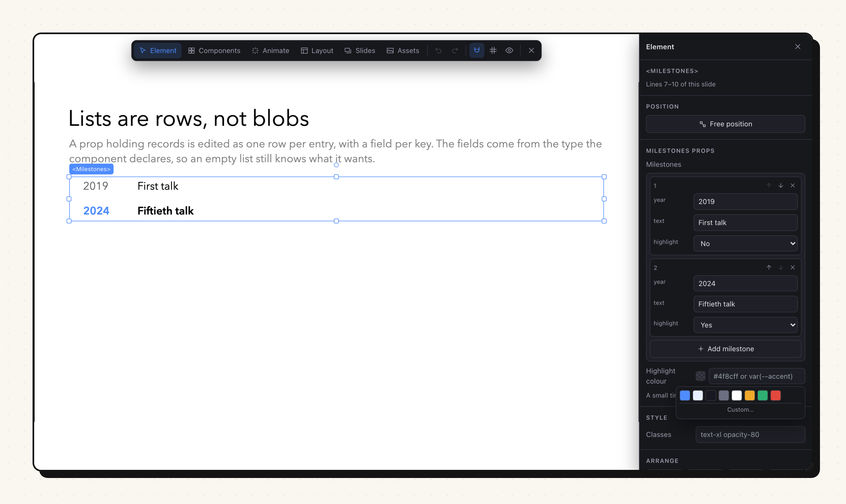846x504 pixels.
Task: Click the undo arrow in the toolbar
Action: (438, 51)
